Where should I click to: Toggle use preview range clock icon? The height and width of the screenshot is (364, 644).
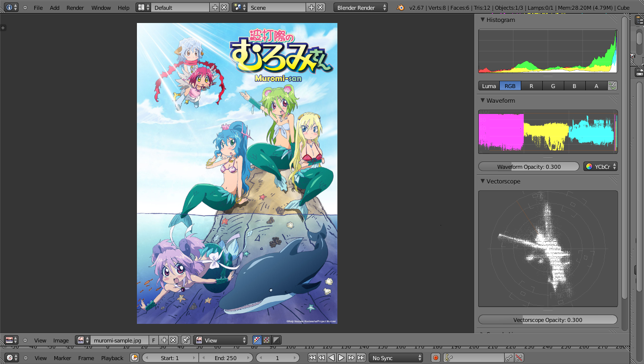point(134,358)
